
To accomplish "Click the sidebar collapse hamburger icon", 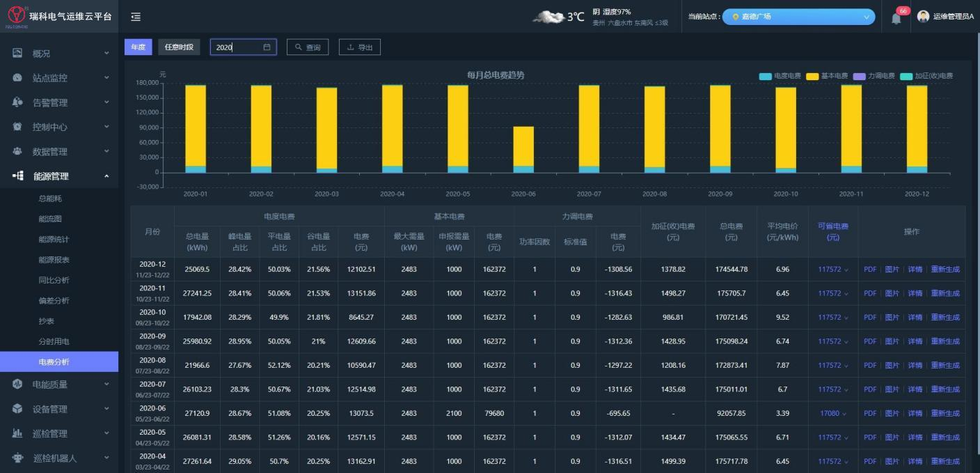I will [x=136, y=17].
